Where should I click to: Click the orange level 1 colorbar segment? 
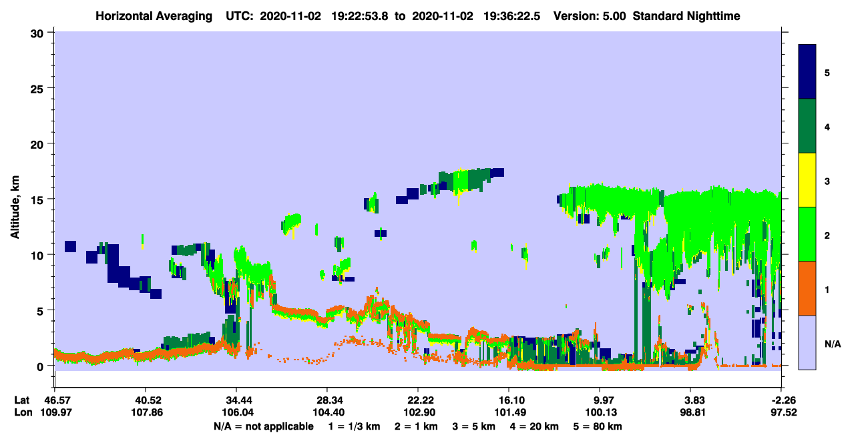(x=807, y=288)
